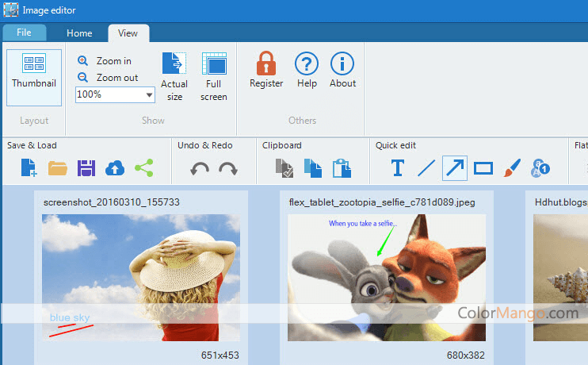This screenshot has width=588, height=365.
Task: Click the Zoom in magnifier icon
Action: pos(82,60)
